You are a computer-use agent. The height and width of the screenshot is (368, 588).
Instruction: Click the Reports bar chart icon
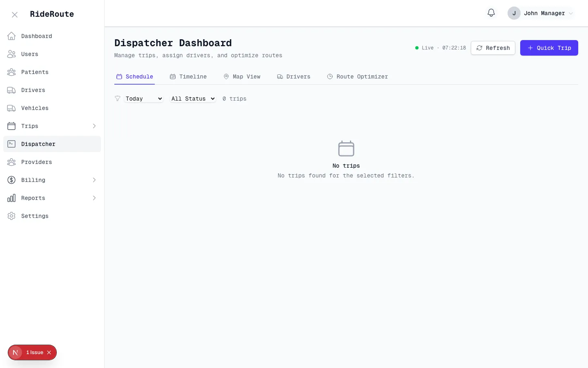[x=11, y=198]
